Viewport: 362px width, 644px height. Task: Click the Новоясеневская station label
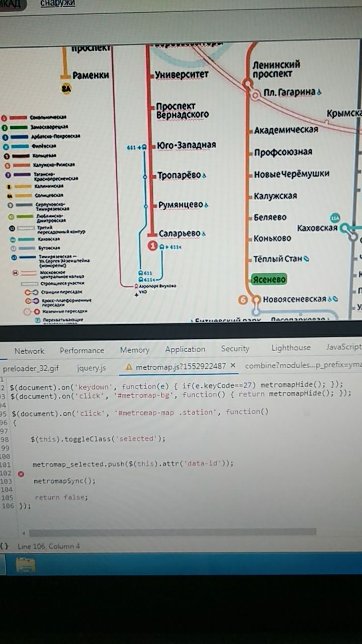[294, 299]
